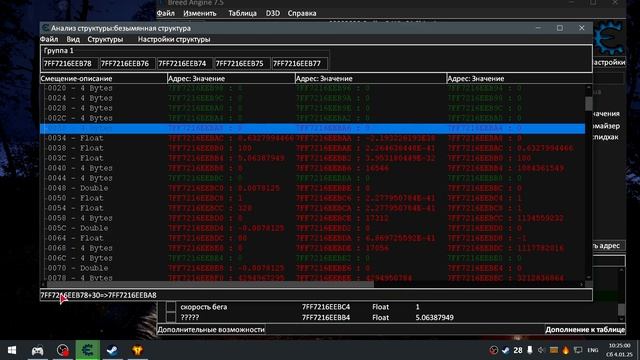The height and width of the screenshot is (360, 640).
Task: Open Таблица menu in main window
Action: tap(242, 13)
